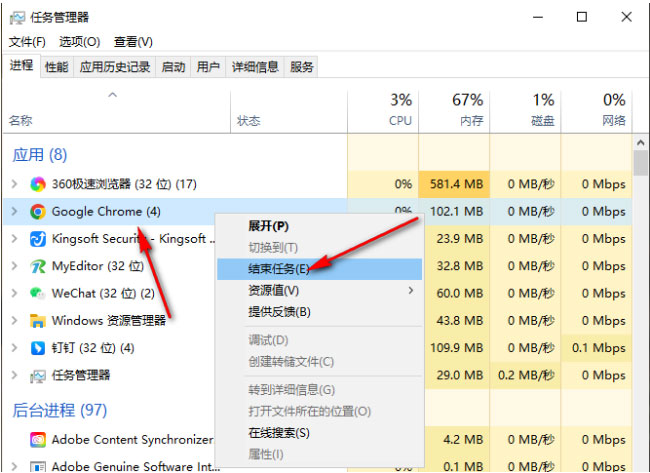Switch to the 应用历史记录 tab

[x=115, y=67]
